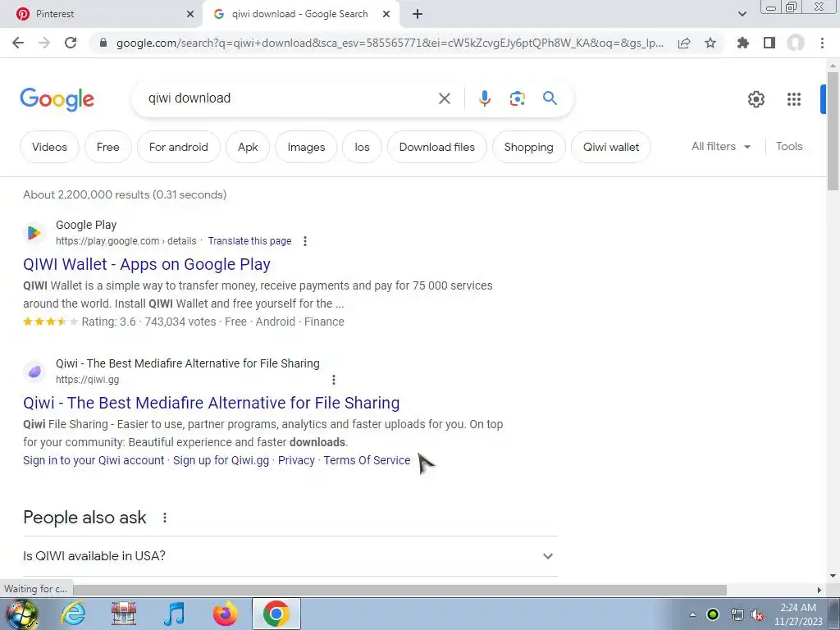View site information lock icon
Image resolution: width=840 pixels, height=630 pixels.
[x=103, y=43]
